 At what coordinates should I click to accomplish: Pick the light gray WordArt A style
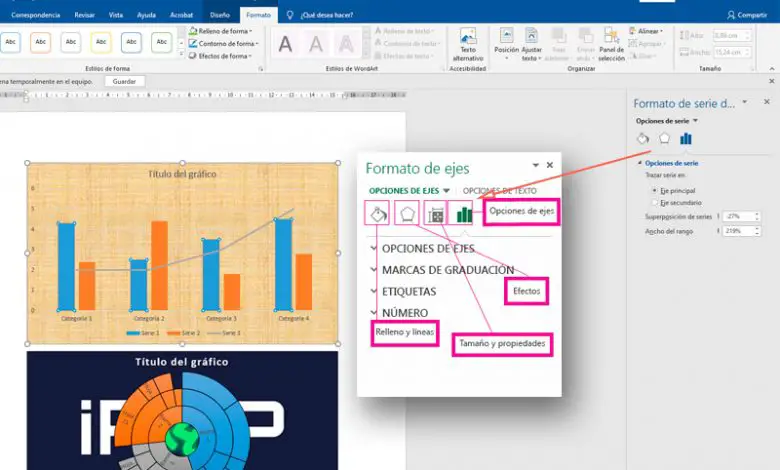coord(316,44)
